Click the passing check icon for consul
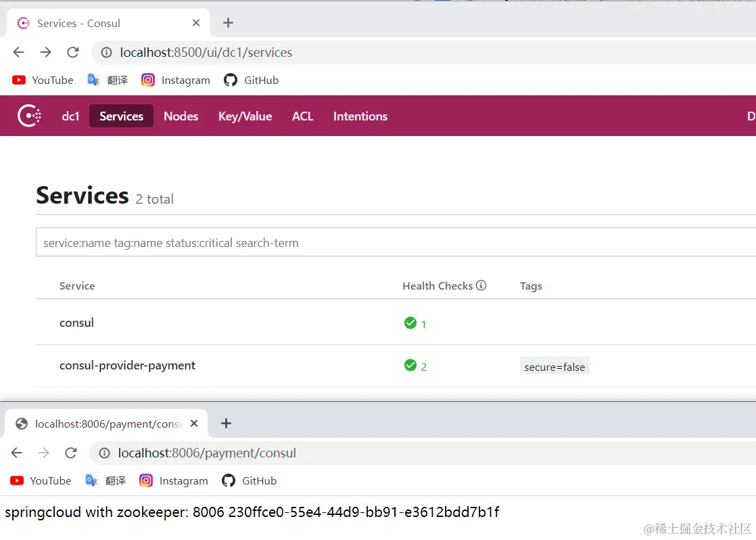This screenshot has height=540, width=756. coord(410,323)
